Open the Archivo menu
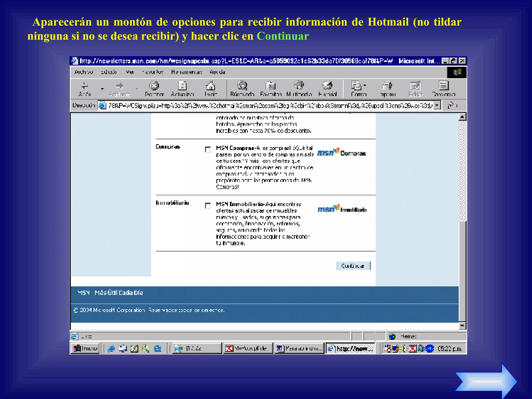Viewport: 532px width, 399px height. [x=83, y=72]
